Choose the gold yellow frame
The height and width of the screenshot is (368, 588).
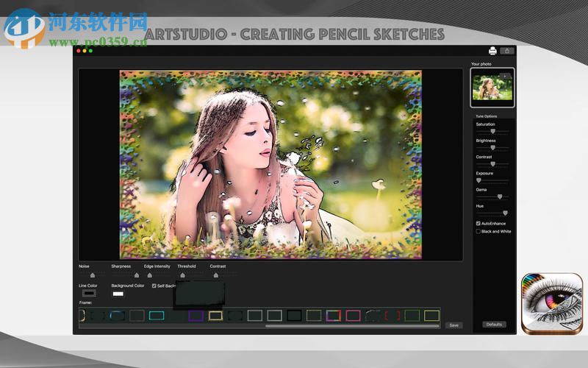[x=215, y=316]
